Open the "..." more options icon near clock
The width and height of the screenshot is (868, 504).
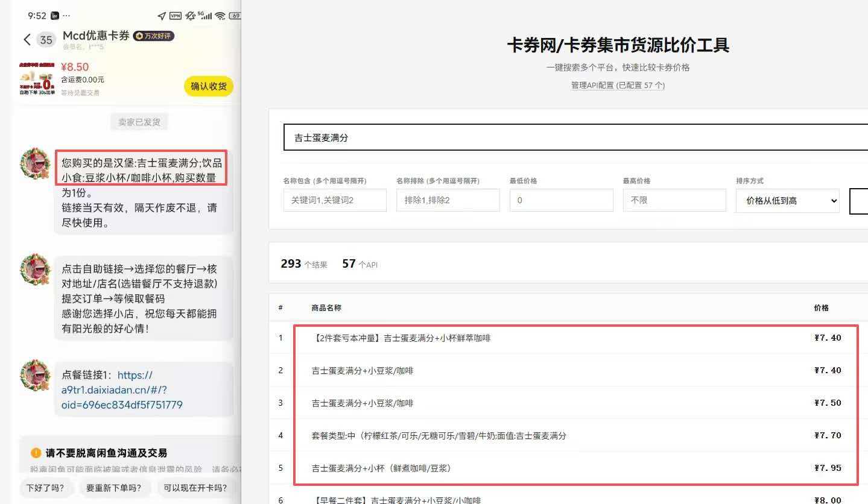65,15
